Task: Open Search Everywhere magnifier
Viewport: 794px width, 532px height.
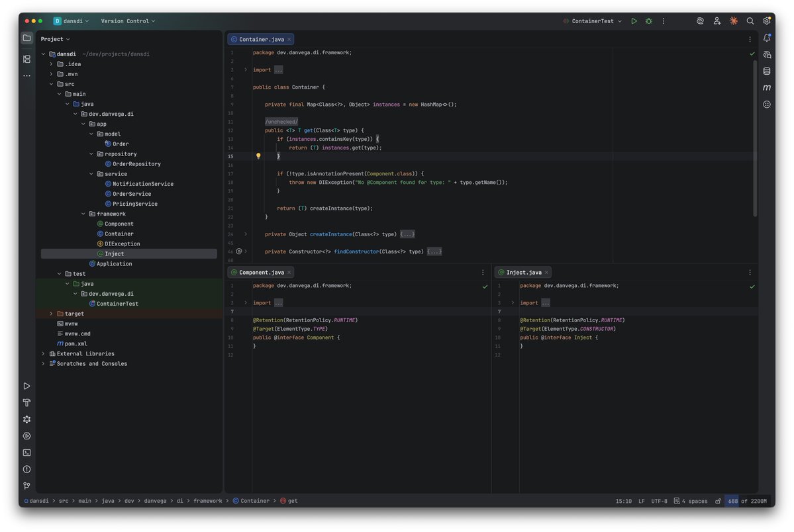Action: pos(750,21)
